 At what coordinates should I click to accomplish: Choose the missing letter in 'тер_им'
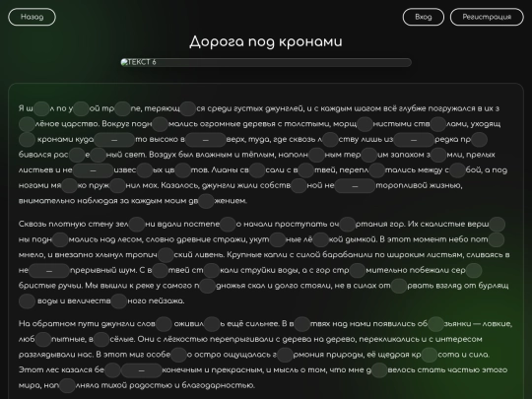point(369,155)
